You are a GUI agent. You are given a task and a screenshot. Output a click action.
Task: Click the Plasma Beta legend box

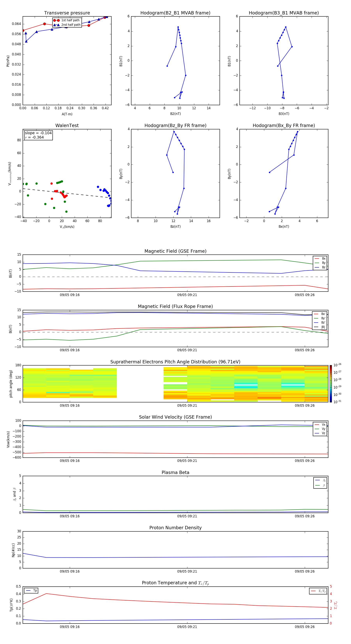click(320, 483)
